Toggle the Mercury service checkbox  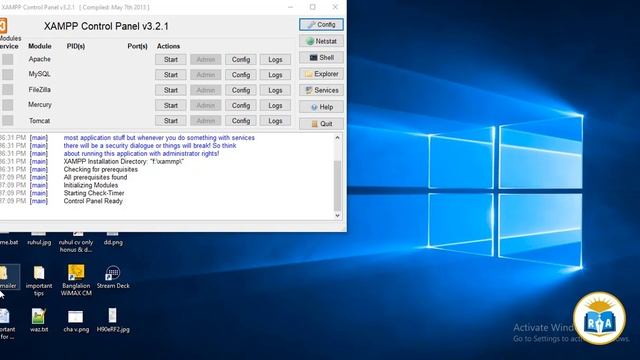pyautogui.click(x=8, y=105)
